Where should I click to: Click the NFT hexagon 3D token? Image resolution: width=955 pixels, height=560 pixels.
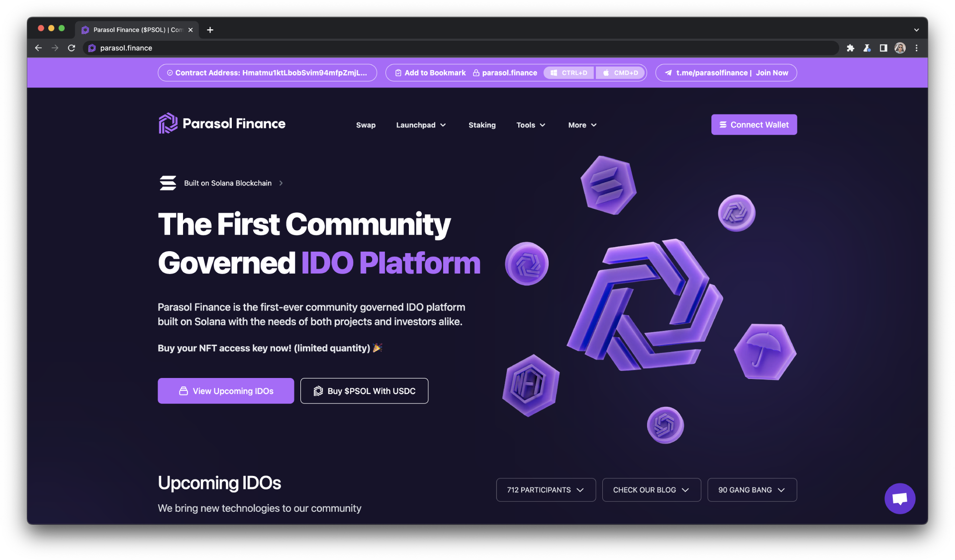[x=531, y=385]
